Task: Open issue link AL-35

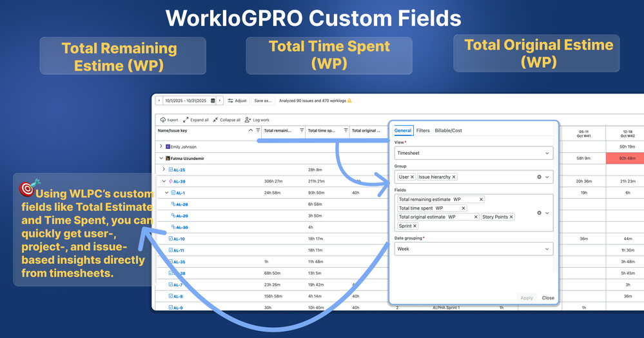Action: point(179,262)
